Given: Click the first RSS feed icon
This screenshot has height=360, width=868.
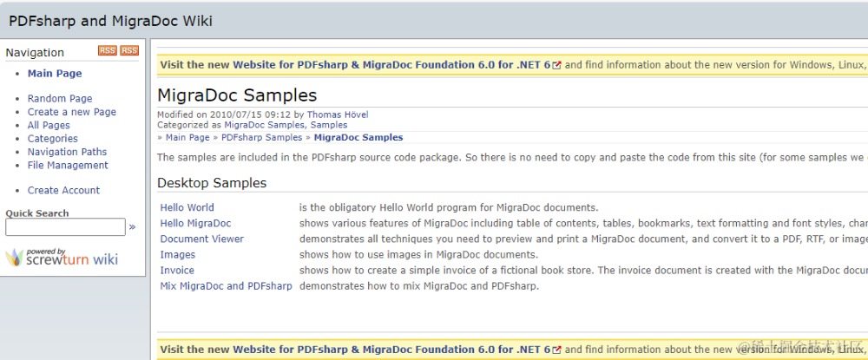Looking at the screenshot, I should click(x=108, y=51).
